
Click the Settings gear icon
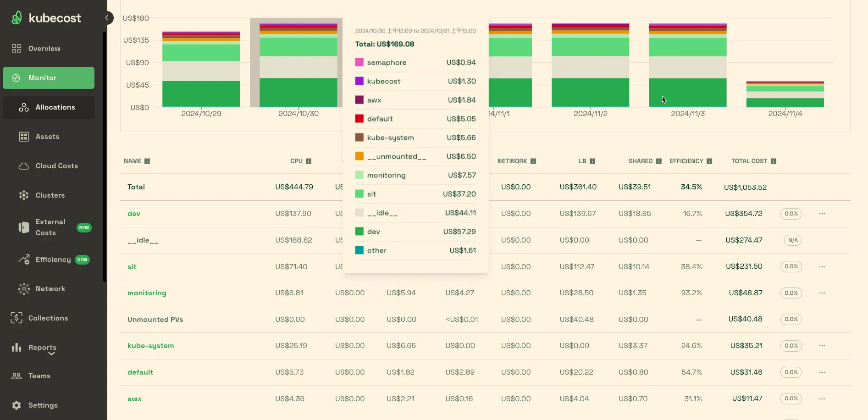click(17, 405)
